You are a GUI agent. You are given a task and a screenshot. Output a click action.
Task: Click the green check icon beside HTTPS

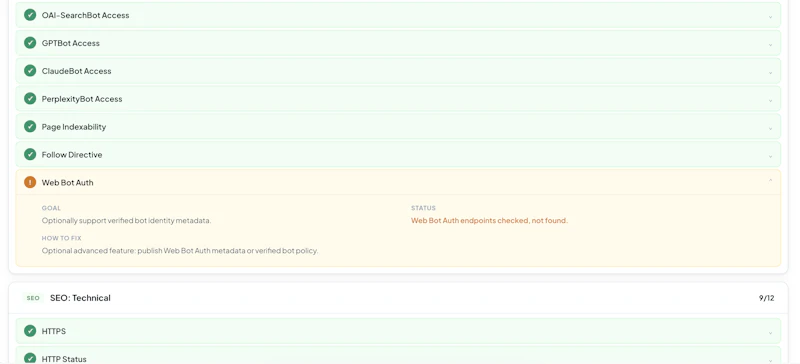tap(30, 331)
